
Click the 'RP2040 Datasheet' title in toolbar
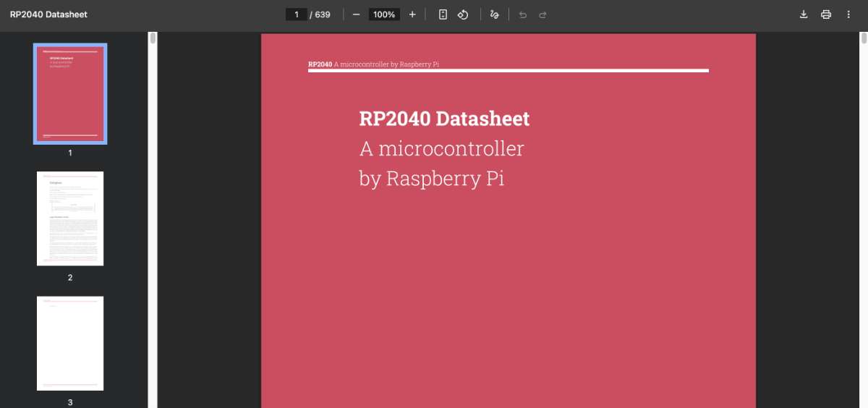click(48, 14)
